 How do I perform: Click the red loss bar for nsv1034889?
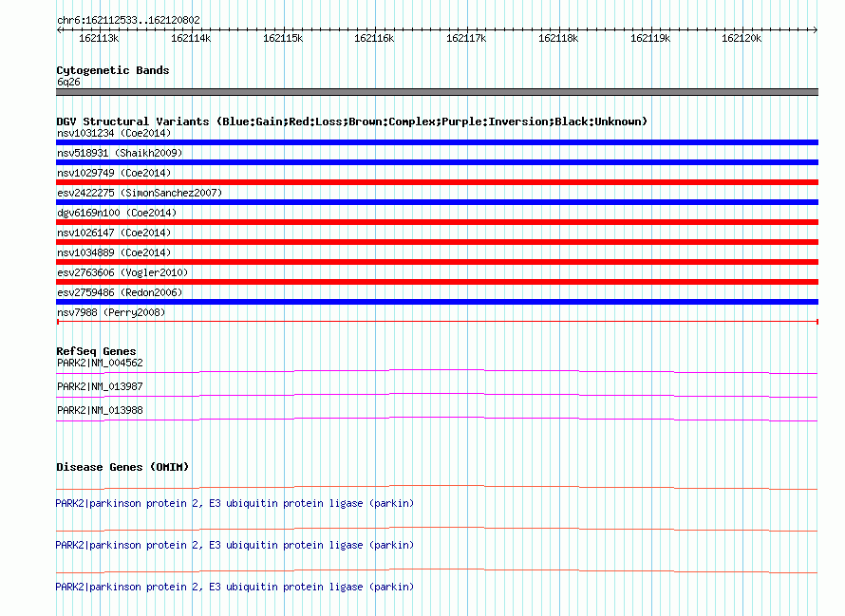point(437,262)
